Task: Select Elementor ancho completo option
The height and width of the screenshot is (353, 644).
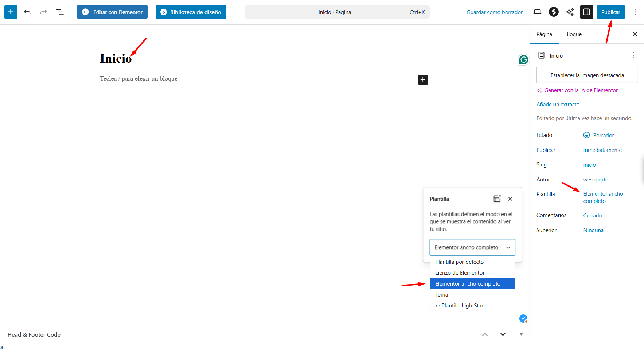Action: coord(472,283)
